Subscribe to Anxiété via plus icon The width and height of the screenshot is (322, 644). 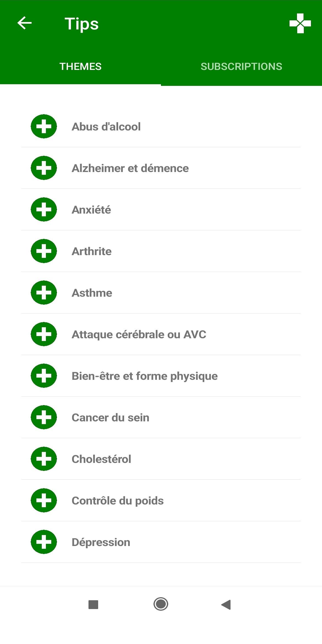point(44,210)
